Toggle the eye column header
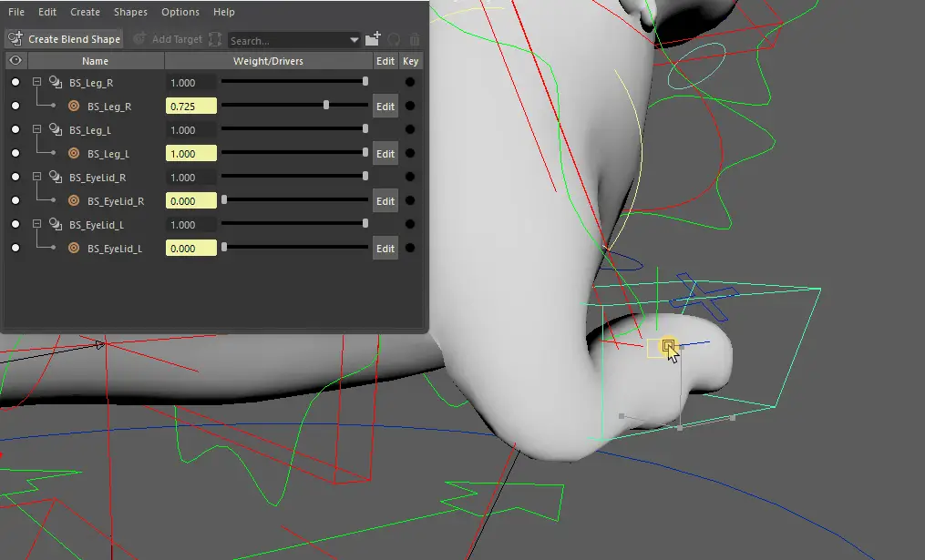Image resolution: width=925 pixels, height=560 pixels. click(15, 61)
